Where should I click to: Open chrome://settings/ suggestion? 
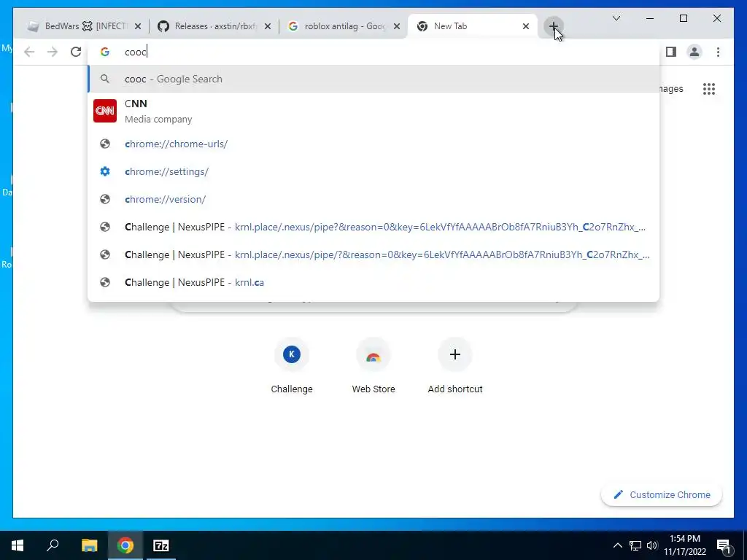coord(373,171)
